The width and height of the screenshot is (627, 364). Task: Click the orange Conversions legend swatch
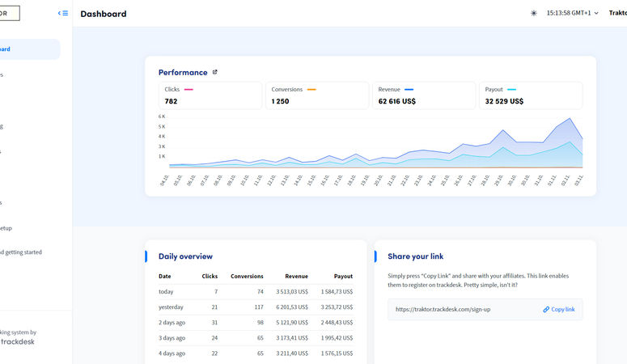click(x=311, y=90)
